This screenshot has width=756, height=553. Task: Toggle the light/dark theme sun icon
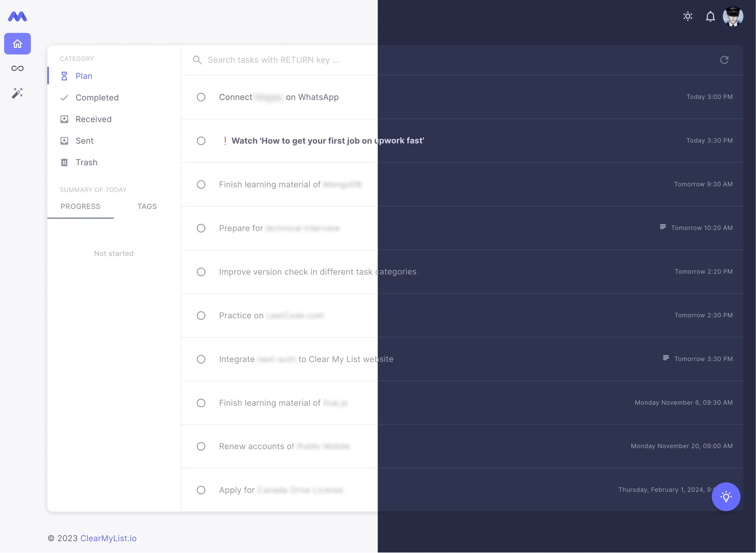tap(687, 16)
